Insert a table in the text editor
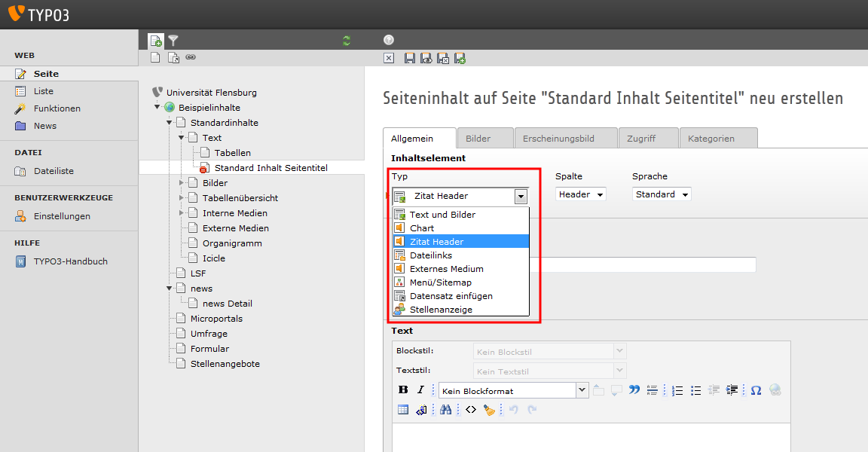 (403, 410)
